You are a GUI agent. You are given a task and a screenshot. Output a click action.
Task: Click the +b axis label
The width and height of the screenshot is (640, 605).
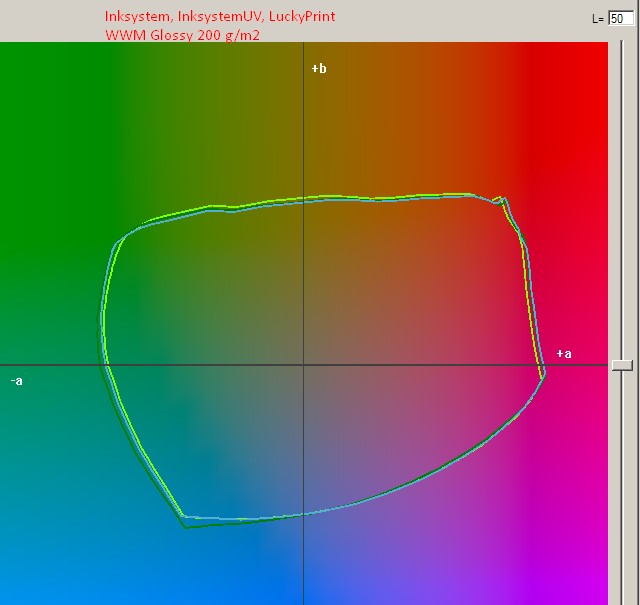click(x=319, y=69)
